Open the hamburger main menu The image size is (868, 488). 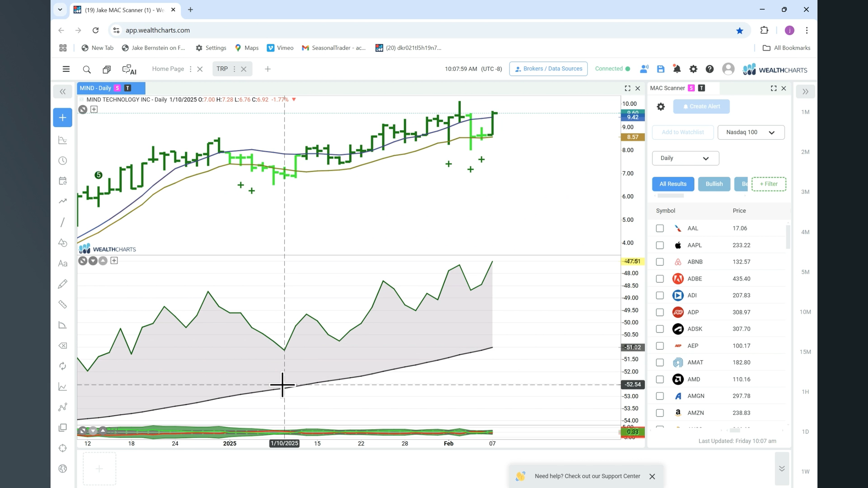(66, 69)
